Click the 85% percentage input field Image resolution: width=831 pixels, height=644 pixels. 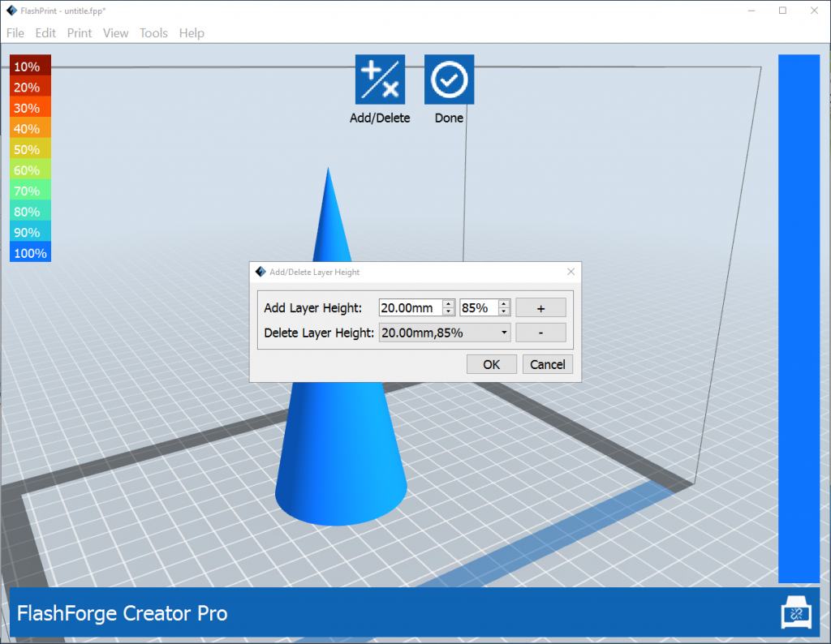click(479, 307)
